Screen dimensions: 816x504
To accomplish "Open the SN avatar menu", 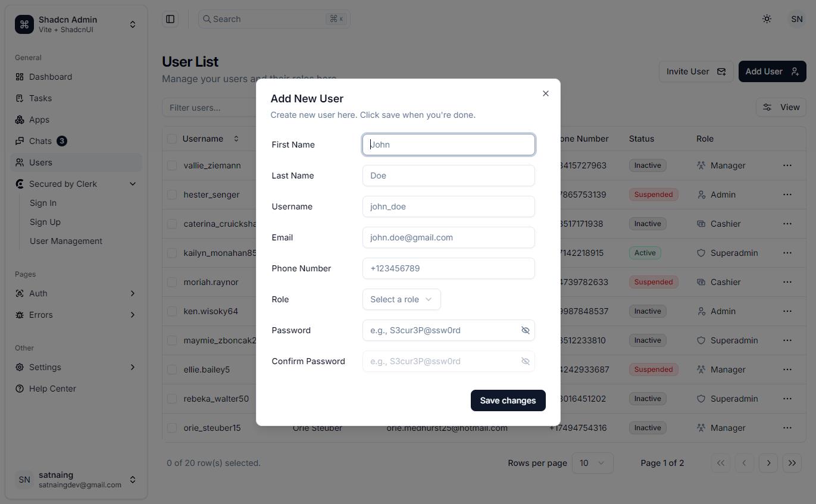I will [796, 19].
